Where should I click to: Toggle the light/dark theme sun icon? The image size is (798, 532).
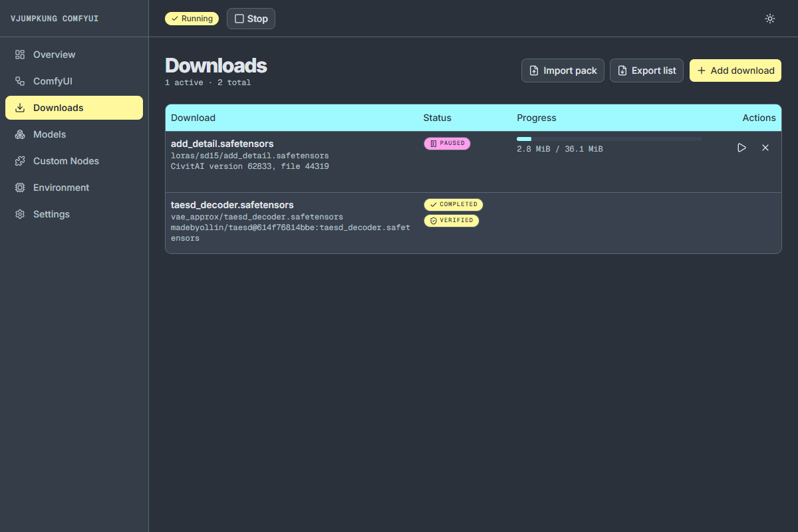coord(770,19)
